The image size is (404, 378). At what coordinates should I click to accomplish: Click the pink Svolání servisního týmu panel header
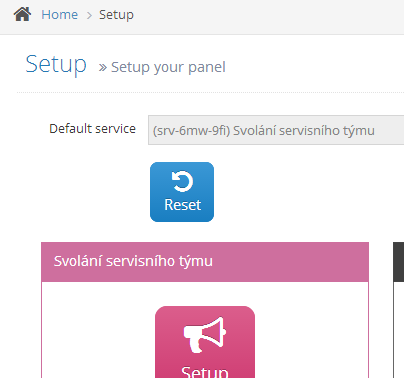[x=205, y=262]
